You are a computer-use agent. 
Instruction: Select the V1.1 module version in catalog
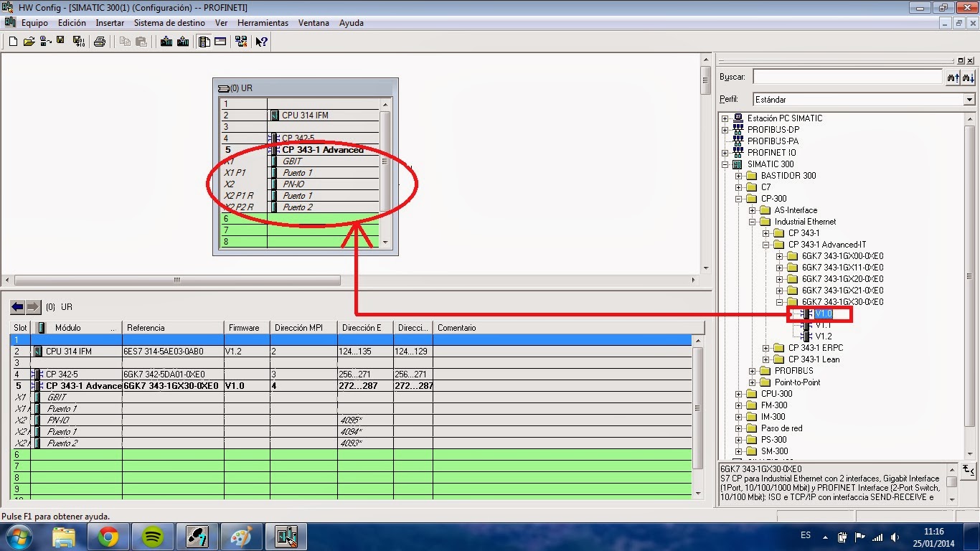(x=823, y=325)
